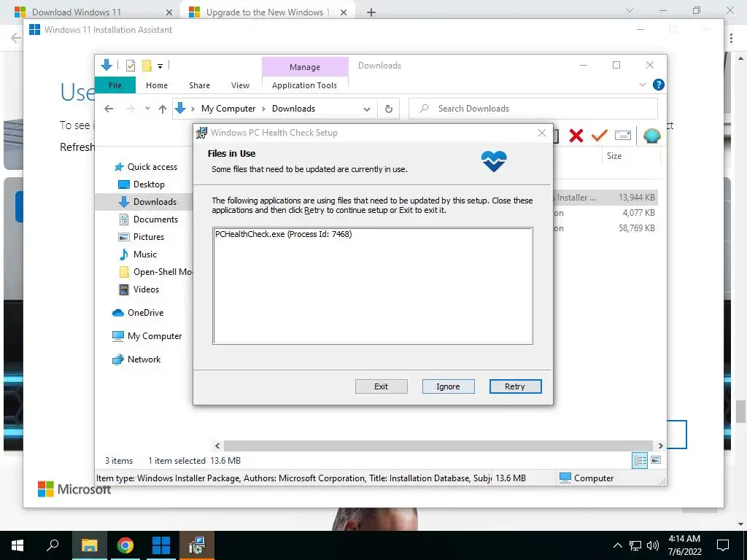Screen dimensions: 747x560
Task: Click Explorer horizontal scrollbar left arrow
Action: 217,446
